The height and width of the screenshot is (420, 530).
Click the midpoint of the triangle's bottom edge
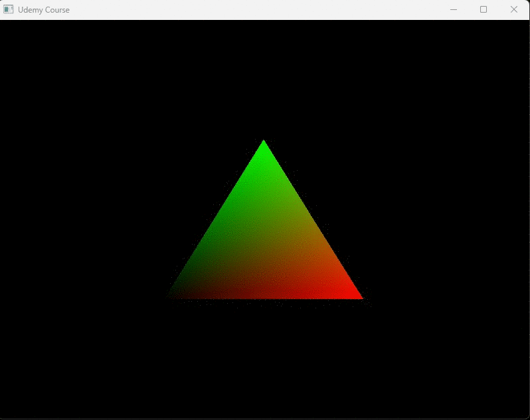point(265,297)
